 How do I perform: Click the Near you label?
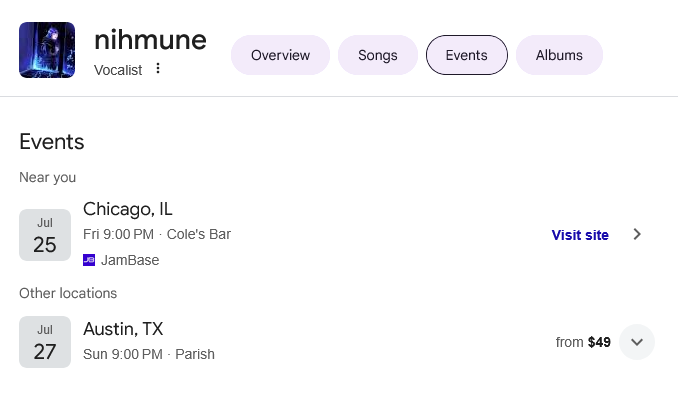[x=48, y=177]
